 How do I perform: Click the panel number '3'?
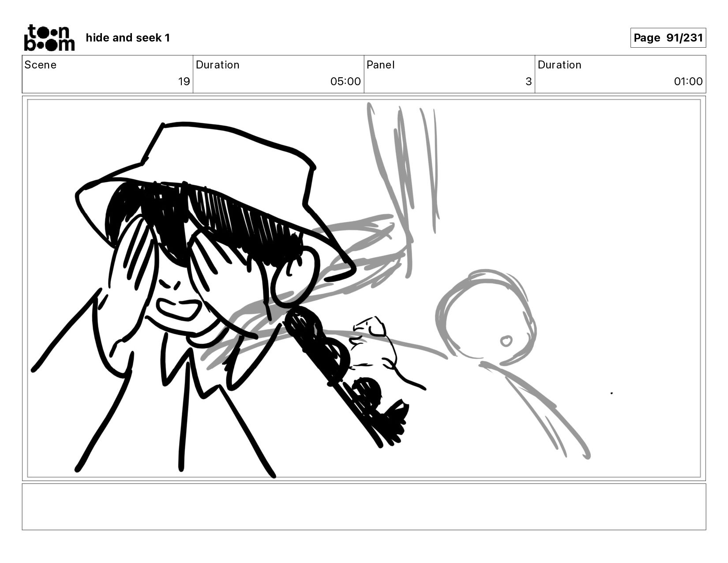pos(529,82)
